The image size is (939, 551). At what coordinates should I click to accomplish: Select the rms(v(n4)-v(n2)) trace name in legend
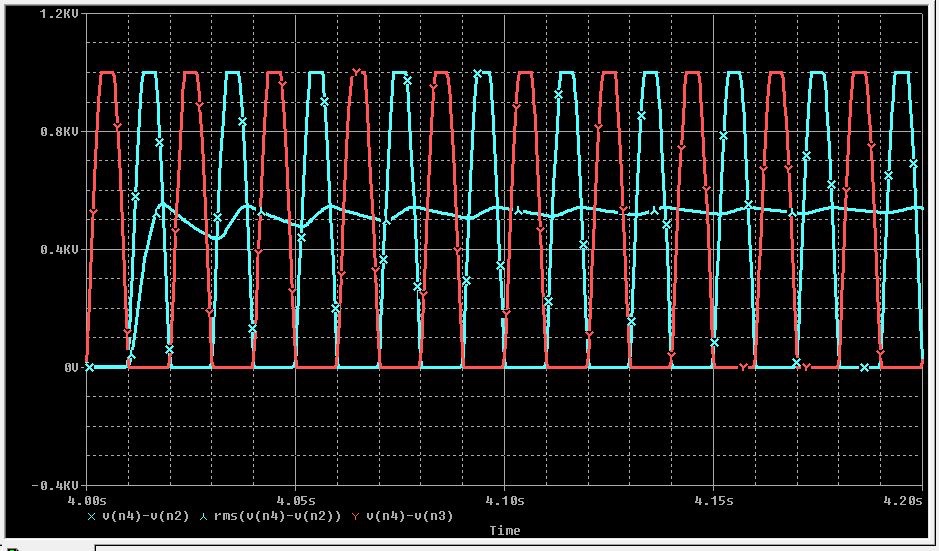[279, 516]
